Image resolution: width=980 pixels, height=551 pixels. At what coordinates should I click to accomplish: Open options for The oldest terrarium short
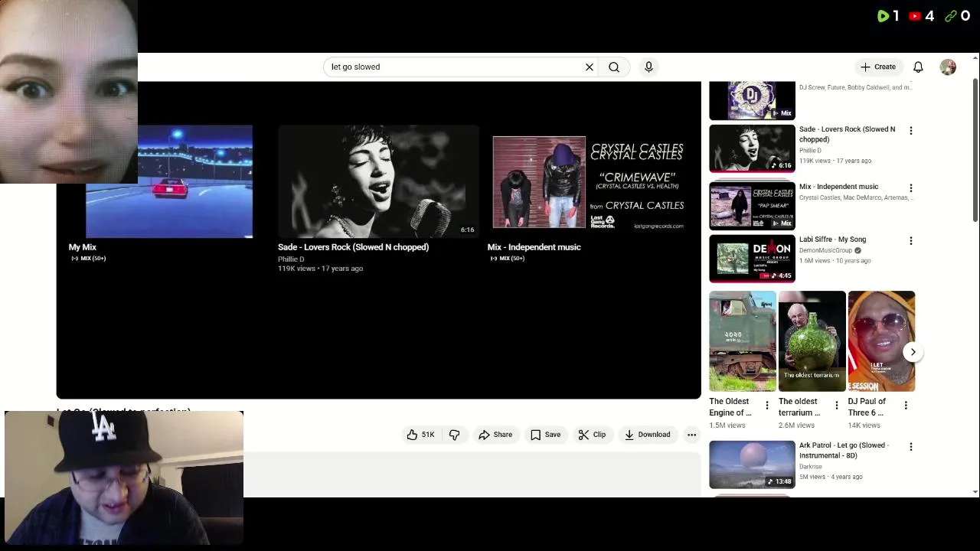(836, 406)
